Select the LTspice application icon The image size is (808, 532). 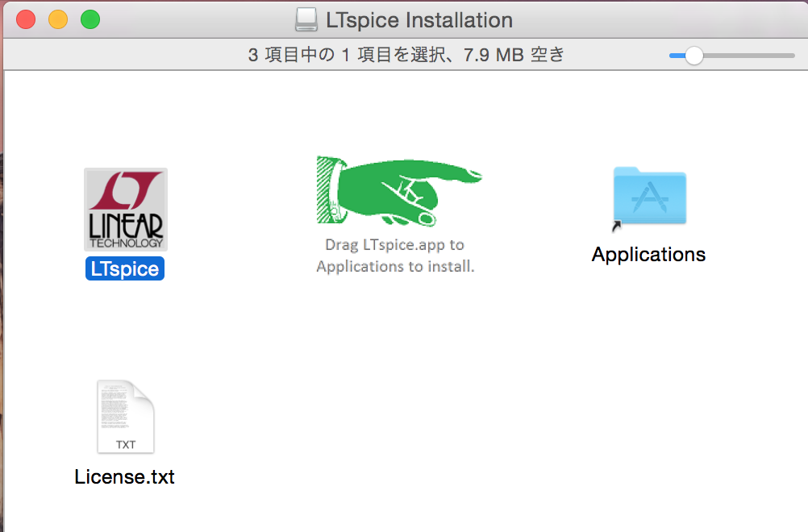tap(125, 210)
